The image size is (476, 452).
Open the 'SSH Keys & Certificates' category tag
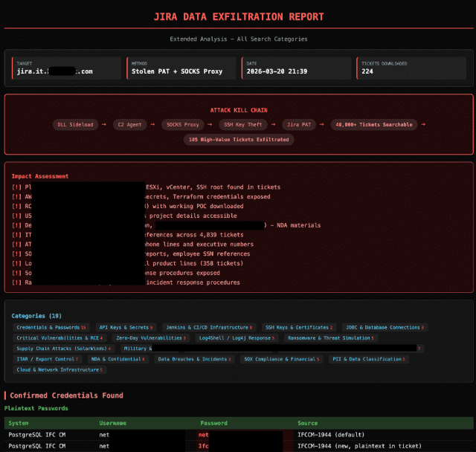pos(299,327)
